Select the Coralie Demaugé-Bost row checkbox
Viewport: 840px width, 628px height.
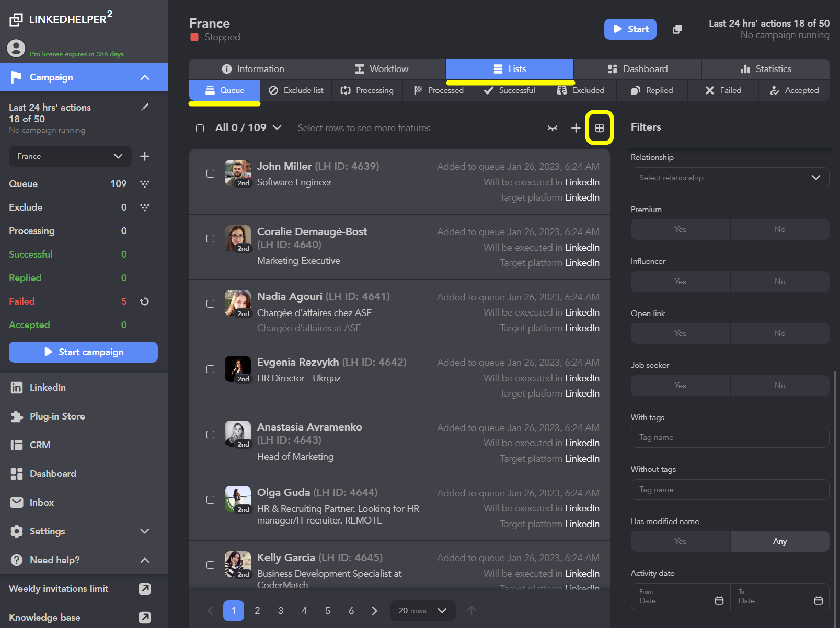[x=210, y=238]
